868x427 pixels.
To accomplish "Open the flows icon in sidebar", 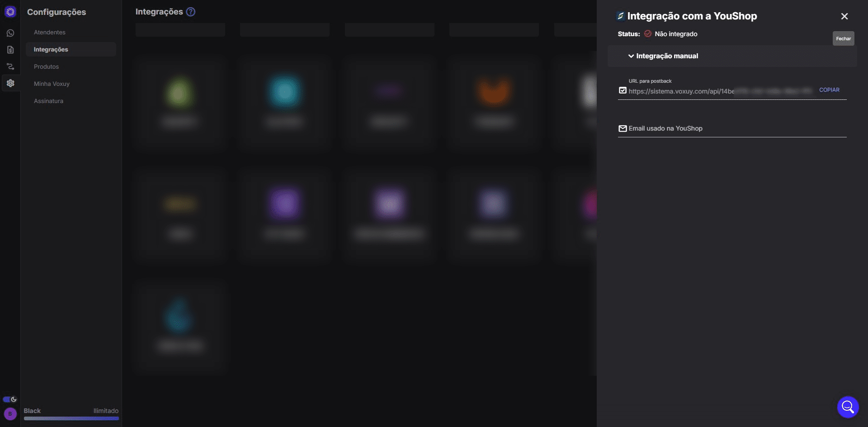I will [x=10, y=66].
